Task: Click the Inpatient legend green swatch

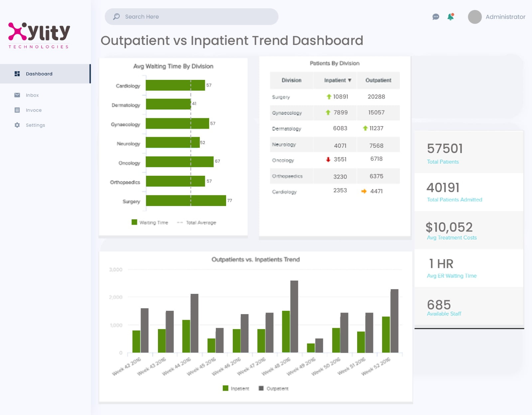Action: pos(225,388)
